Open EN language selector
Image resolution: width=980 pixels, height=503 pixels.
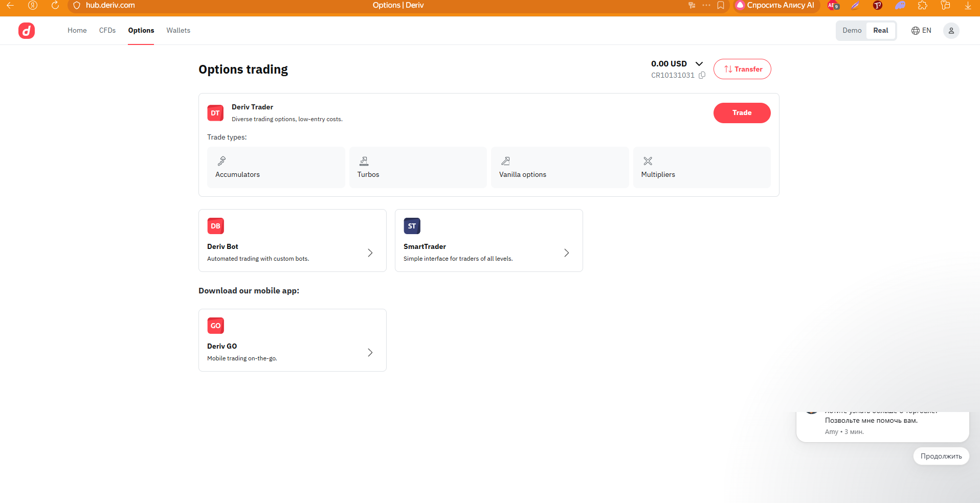pos(921,31)
